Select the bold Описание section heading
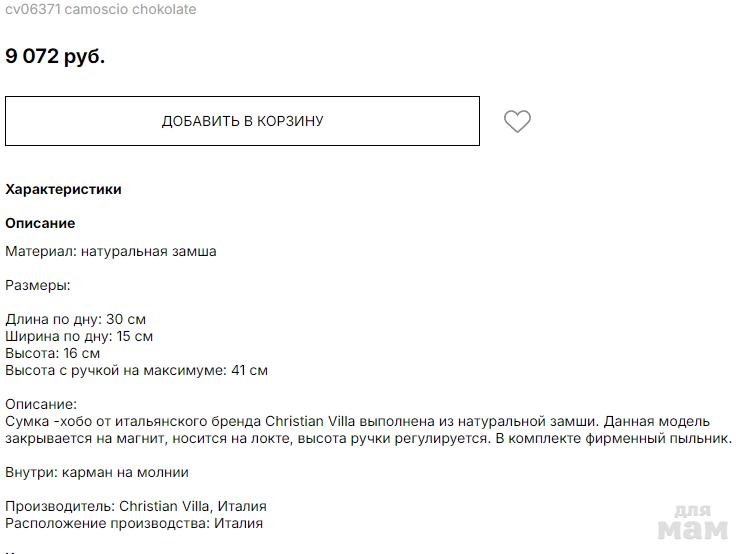 (x=40, y=223)
